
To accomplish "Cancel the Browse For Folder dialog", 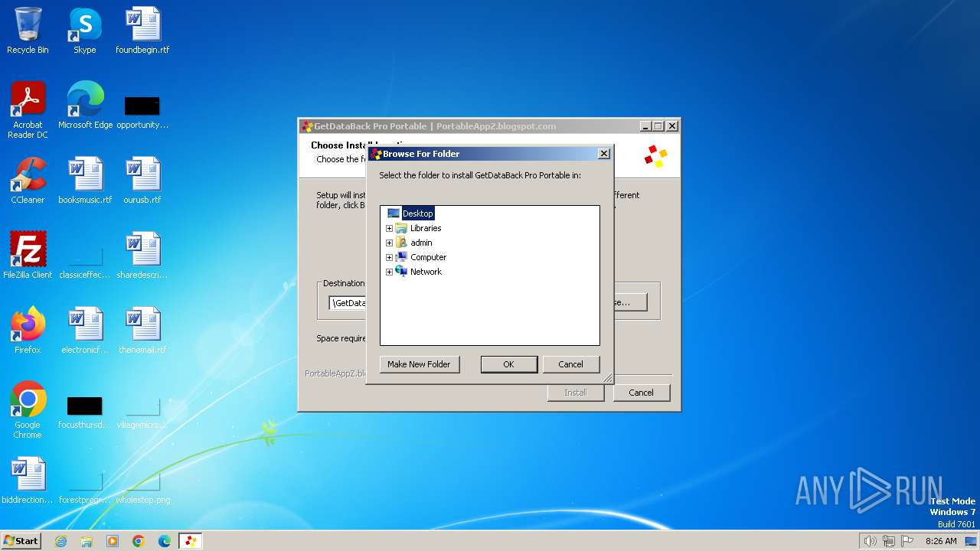I will pyautogui.click(x=570, y=364).
